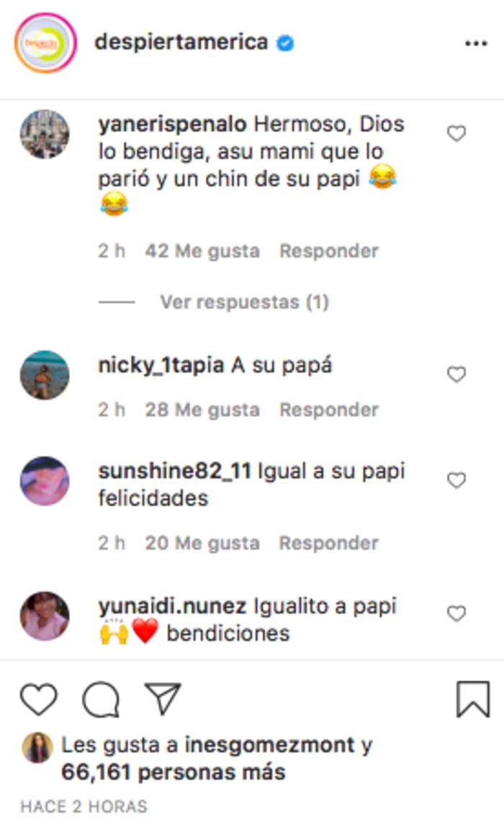The height and width of the screenshot is (818, 504).
Task: Reply to sunshine82_11's comment
Action: (x=329, y=543)
